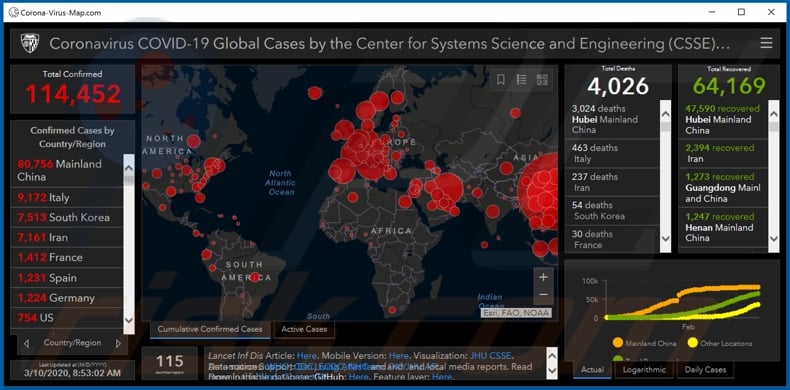Select the Daily Cases chart tab
Screen dimensions: 790x390
[x=705, y=369]
